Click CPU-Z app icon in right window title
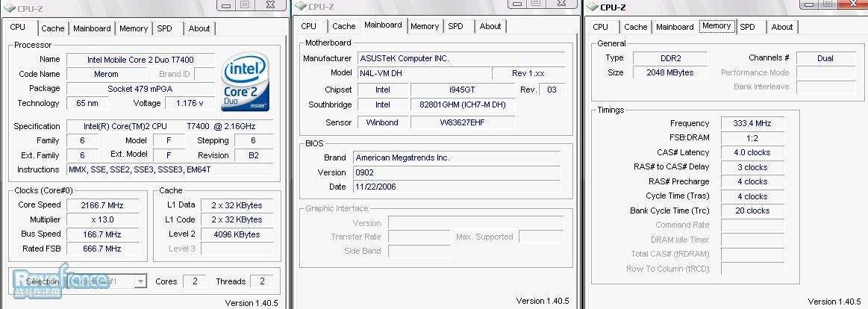Screen dimensions: 868x309 coord(593,7)
